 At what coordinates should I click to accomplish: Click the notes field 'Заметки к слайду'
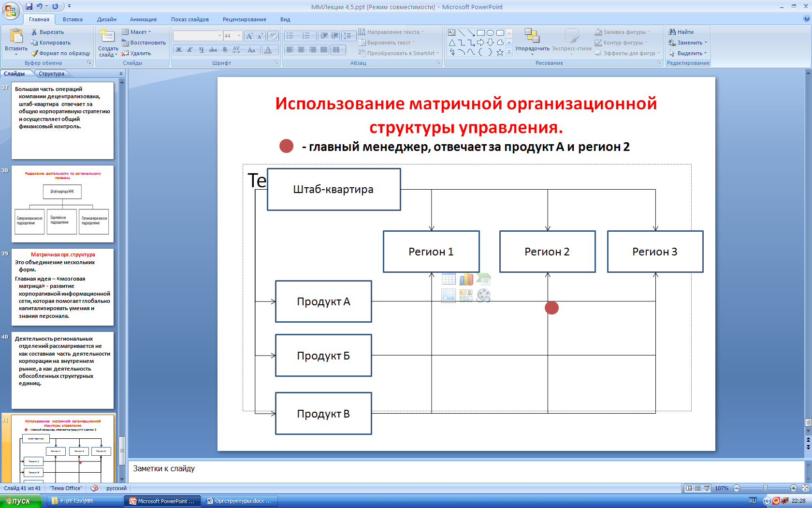pyautogui.click(x=466, y=471)
